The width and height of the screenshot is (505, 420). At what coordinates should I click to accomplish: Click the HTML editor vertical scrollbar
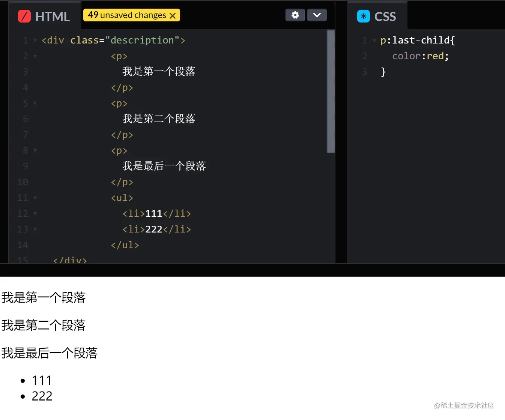[x=331, y=91]
